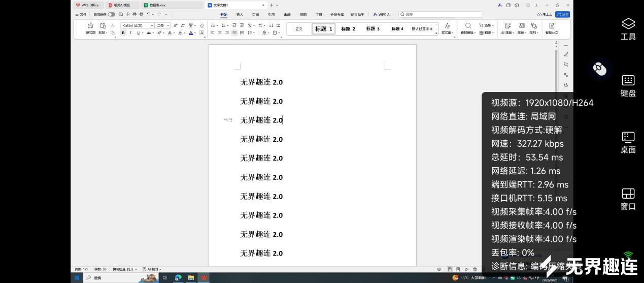
Task: Open the 文件 File menu
Action: pyautogui.click(x=81, y=14)
